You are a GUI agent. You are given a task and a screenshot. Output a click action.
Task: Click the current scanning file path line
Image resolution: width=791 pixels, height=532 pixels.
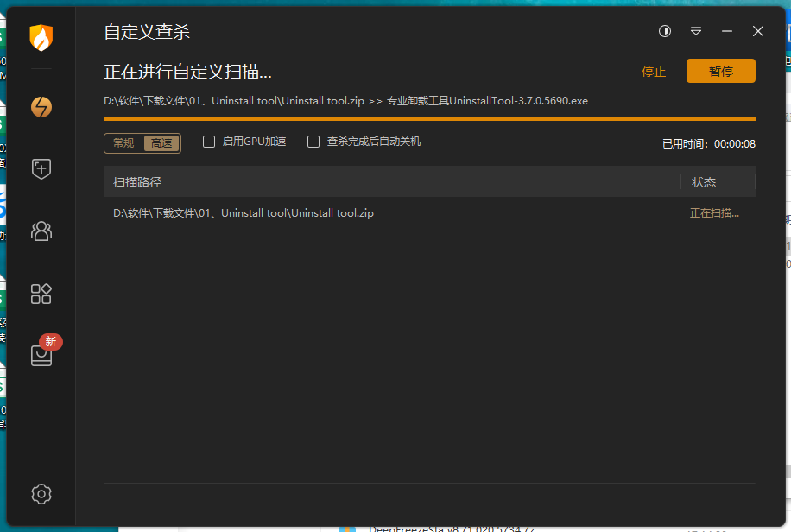[x=345, y=101]
